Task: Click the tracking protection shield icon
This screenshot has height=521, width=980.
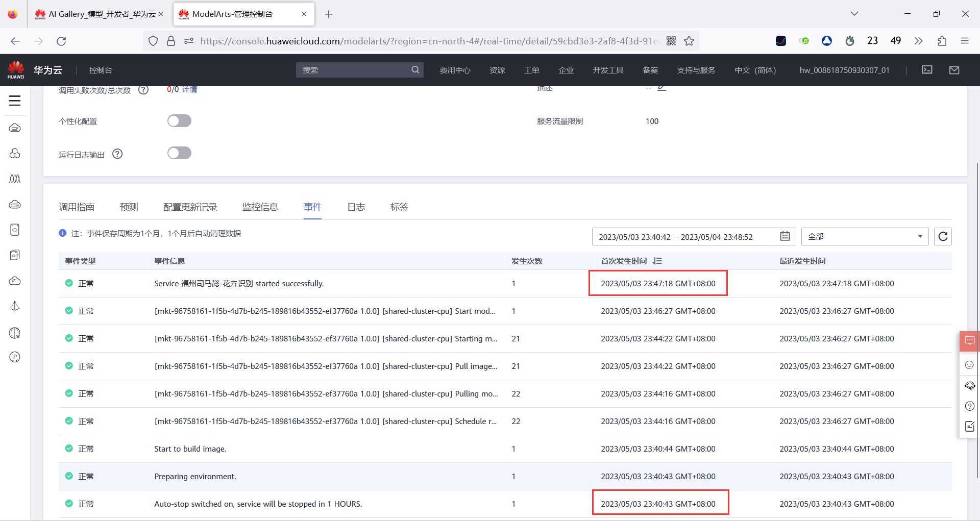Action: 153,41
